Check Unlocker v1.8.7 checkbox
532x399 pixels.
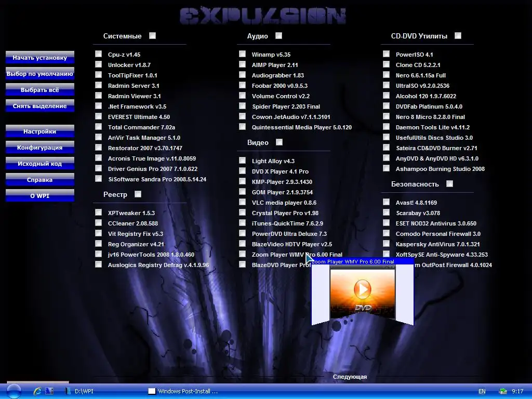[x=98, y=64]
